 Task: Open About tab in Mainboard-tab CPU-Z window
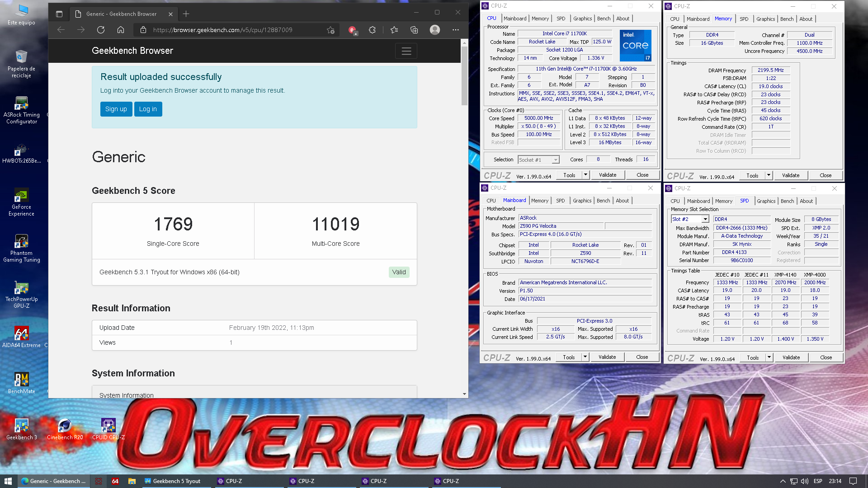coord(622,201)
